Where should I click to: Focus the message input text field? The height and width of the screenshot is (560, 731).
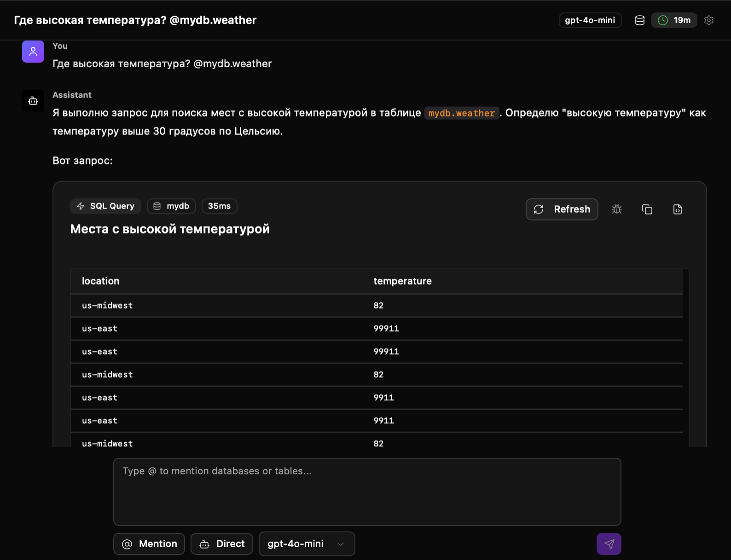pyautogui.click(x=367, y=491)
